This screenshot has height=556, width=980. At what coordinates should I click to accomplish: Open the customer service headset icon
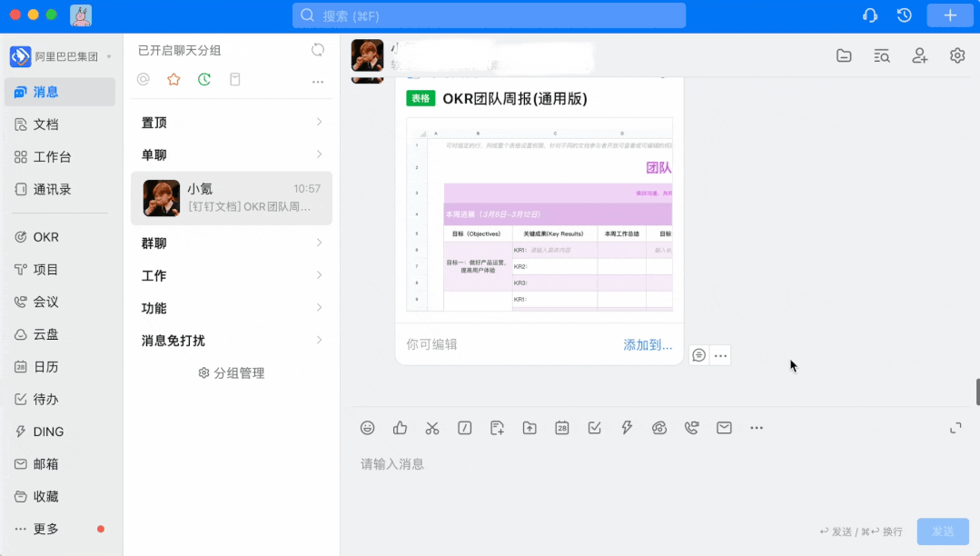click(x=870, y=15)
